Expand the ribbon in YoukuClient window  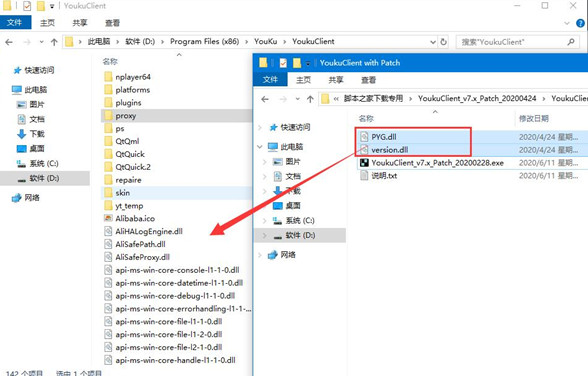pyautogui.click(x=567, y=23)
